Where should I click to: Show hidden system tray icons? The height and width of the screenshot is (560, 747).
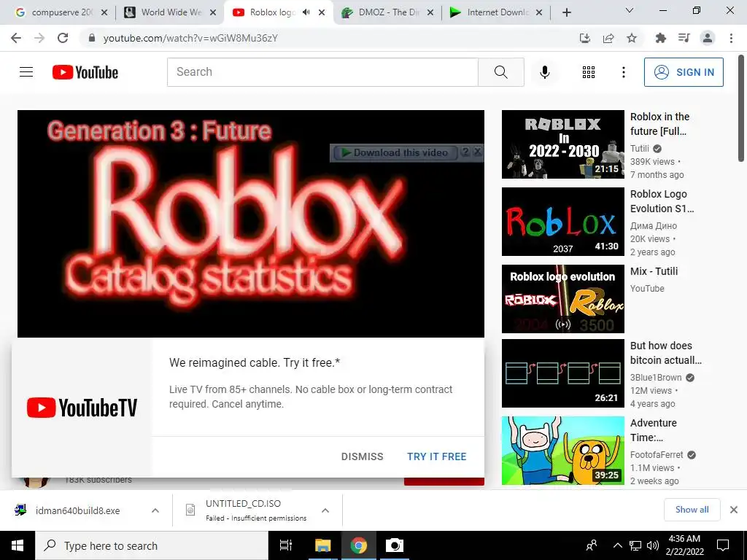coord(617,545)
